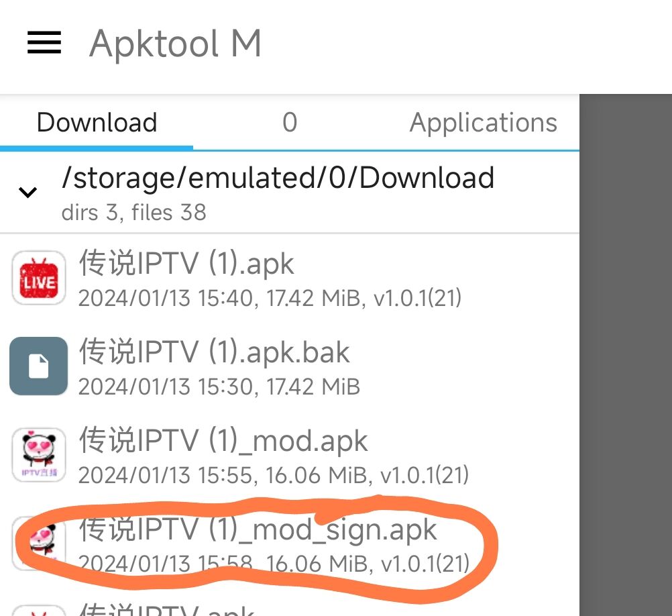Open the hamburger navigation menu

(44, 44)
